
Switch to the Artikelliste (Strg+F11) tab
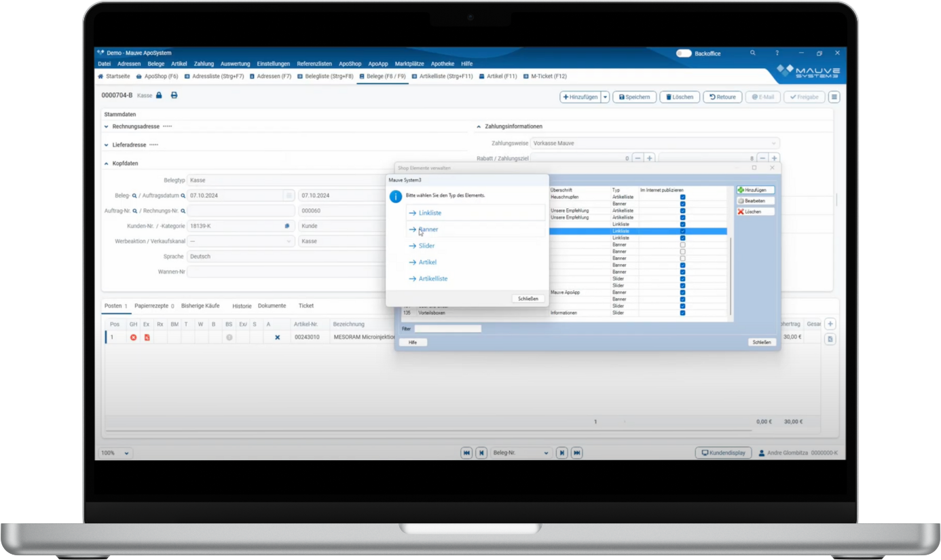pos(441,77)
